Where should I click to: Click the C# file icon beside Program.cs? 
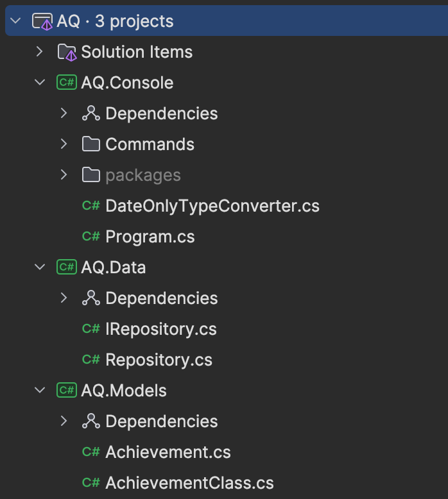point(91,236)
